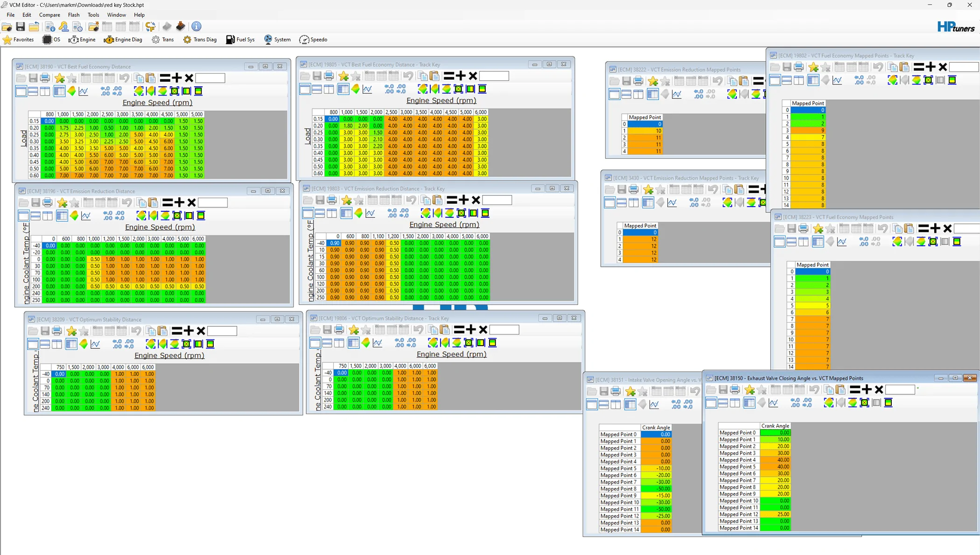Viewport: 980px width, 555px height.
Task: Close the current file with folder-arrow icon
Action: (x=34, y=27)
